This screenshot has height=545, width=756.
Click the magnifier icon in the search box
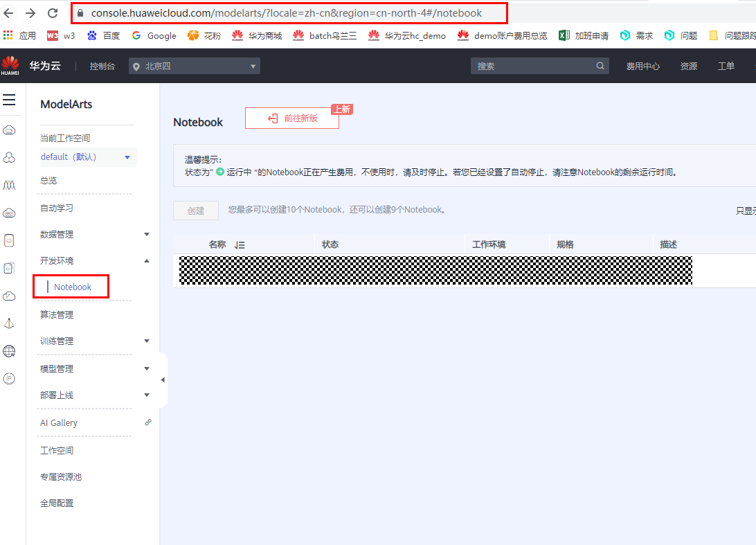tap(600, 66)
